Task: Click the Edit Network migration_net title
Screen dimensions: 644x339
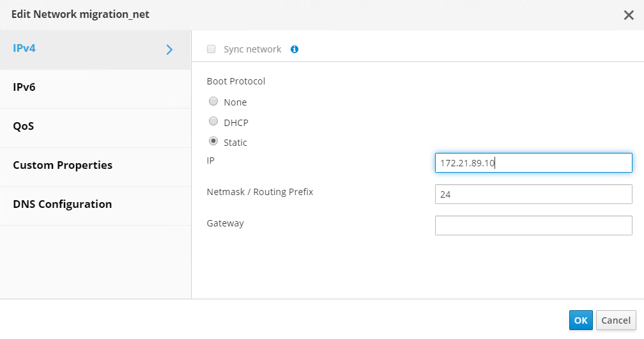Action: pyautogui.click(x=80, y=14)
